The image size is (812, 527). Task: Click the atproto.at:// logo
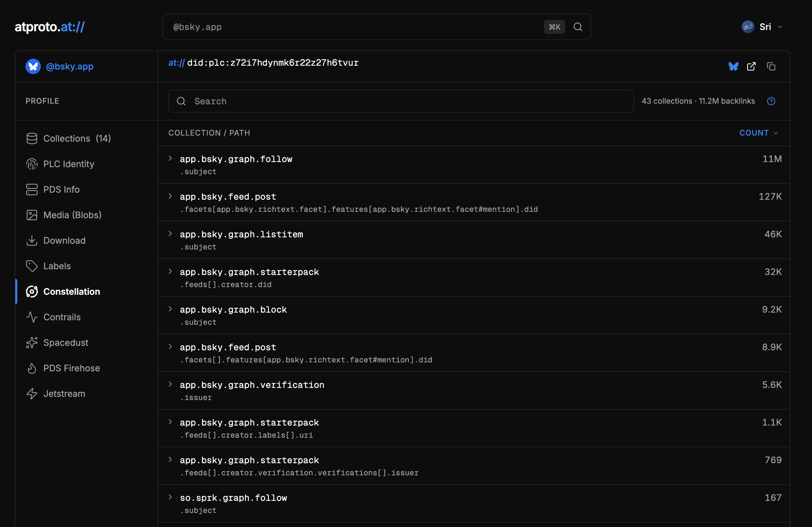(50, 27)
